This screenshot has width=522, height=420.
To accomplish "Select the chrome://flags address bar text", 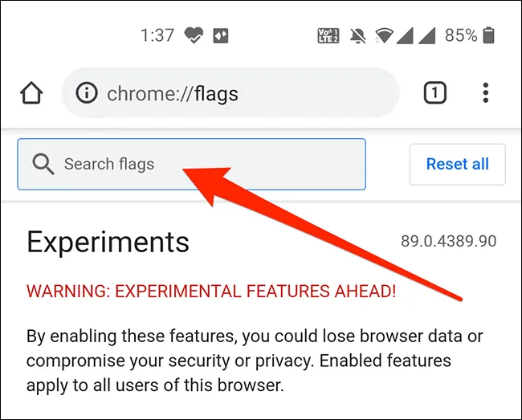I will (x=173, y=94).
